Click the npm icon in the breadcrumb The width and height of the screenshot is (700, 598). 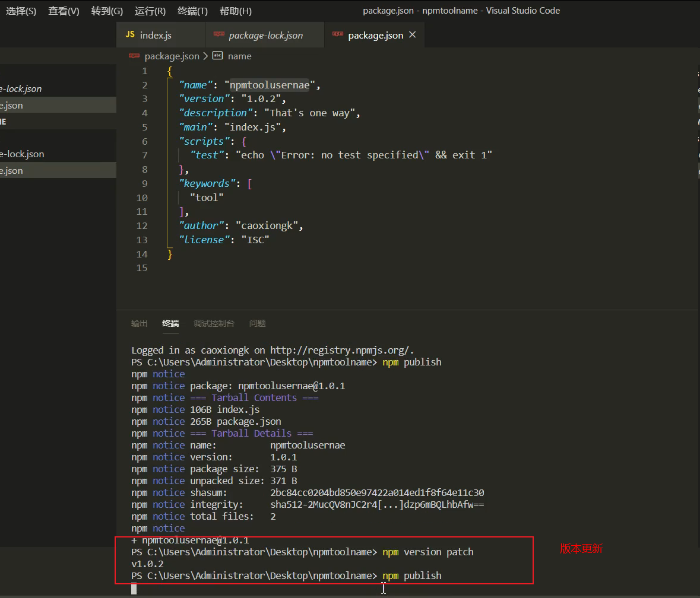[x=134, y=56]
